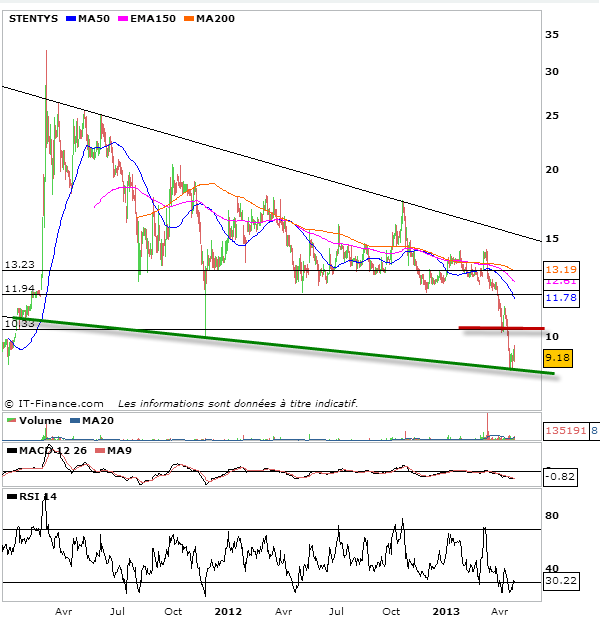Click the Volume legend marker
The width and height of the screenshot is (615, 625).
pos(11,421)
